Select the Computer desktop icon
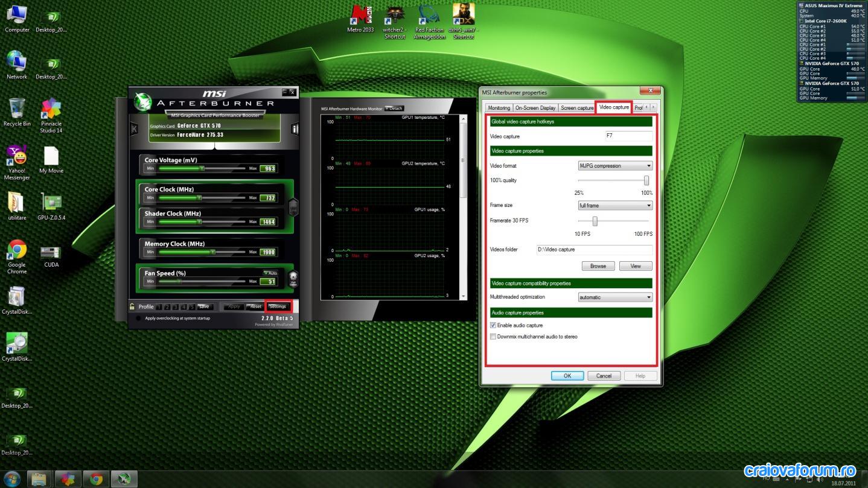Viewport: 868px width, 488px height. (x=17, y=18)
